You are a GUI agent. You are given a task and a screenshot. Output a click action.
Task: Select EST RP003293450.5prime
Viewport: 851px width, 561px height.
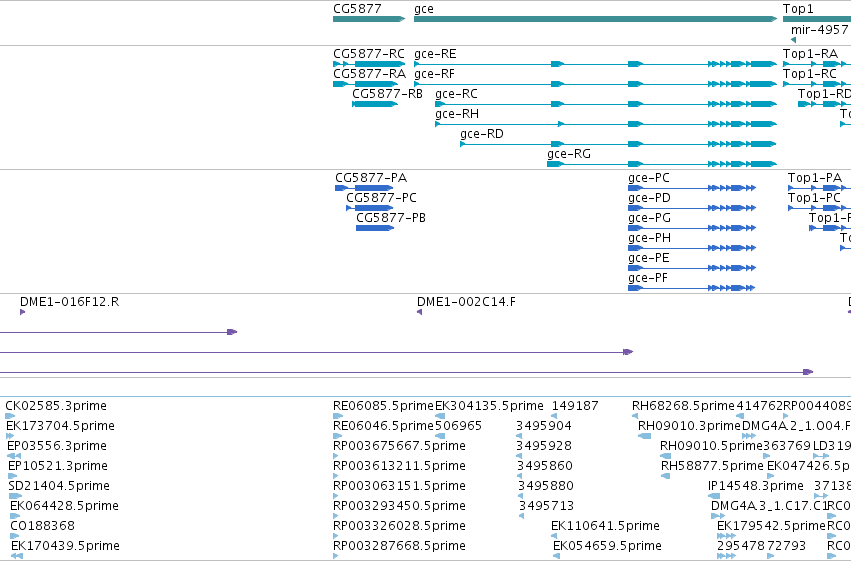[x=399, y=506]
